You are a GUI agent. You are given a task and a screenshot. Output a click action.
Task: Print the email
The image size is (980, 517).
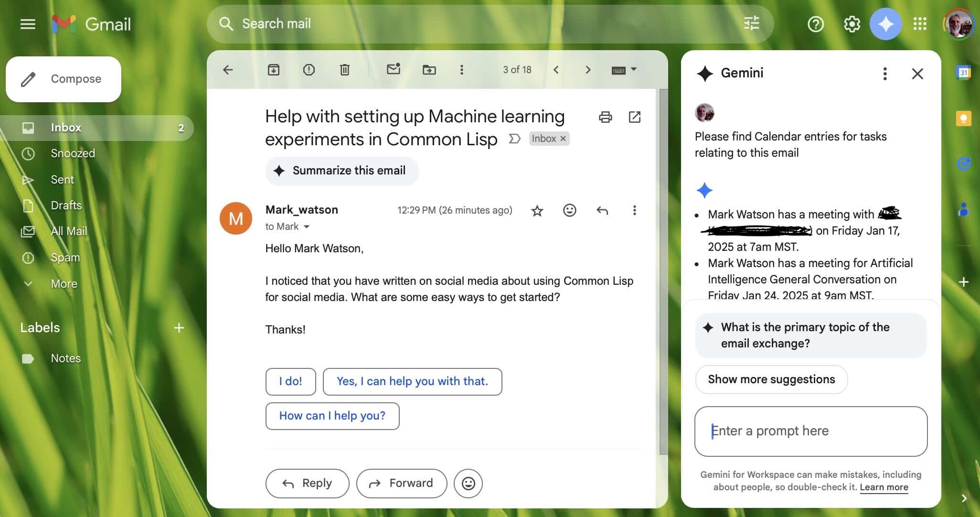(x=605, y=117)
